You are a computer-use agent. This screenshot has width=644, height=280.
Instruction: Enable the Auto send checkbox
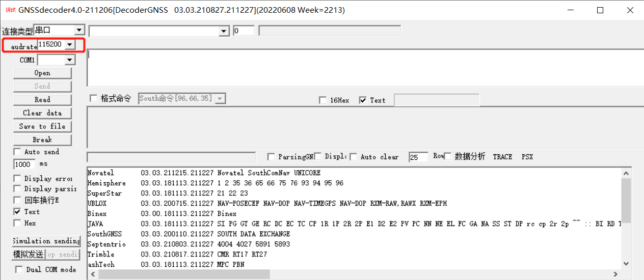[x=18, y=152]
